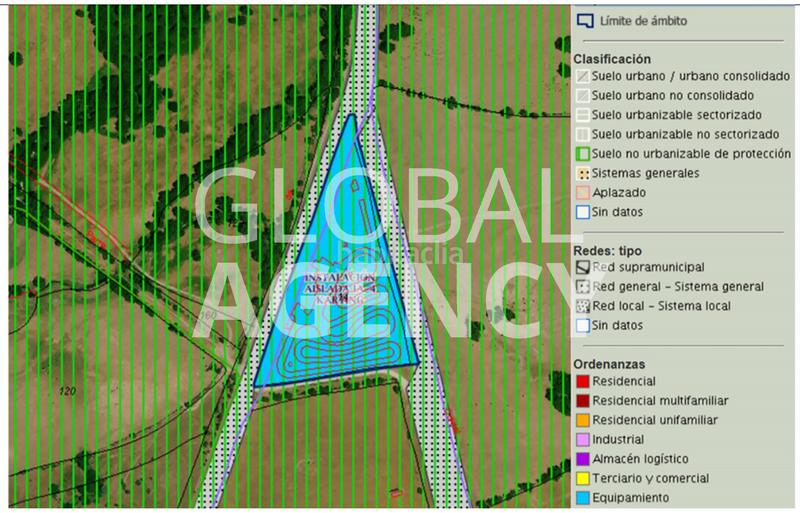Image resolution: width=800 pixels, height=513 pixels.
Task: Click the orange Residencial unifamiliar swatch
Action: pyautogui.click(x=582, y=420)
